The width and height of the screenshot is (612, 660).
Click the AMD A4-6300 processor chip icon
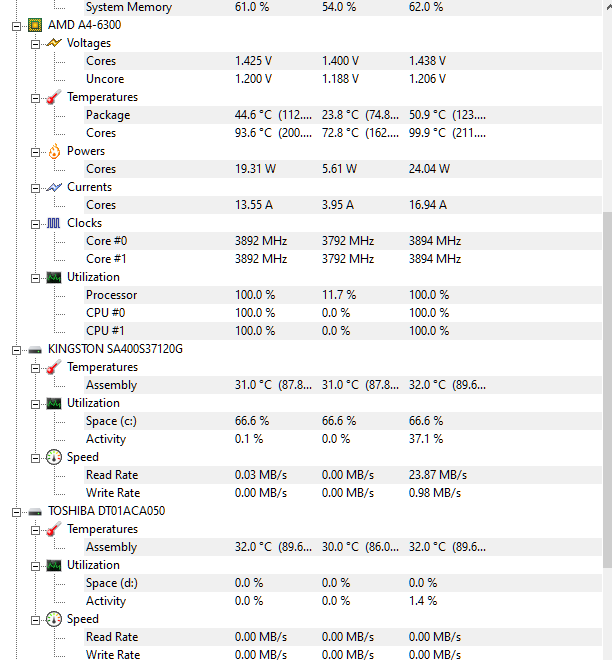click(35, 25)
